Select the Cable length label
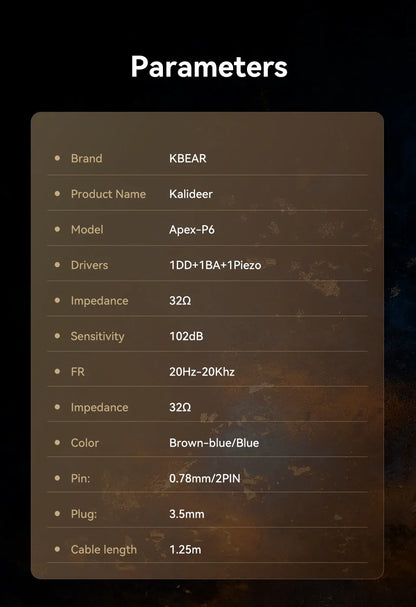The width and height of the screenshot is (416, 607). coord(104,550)
